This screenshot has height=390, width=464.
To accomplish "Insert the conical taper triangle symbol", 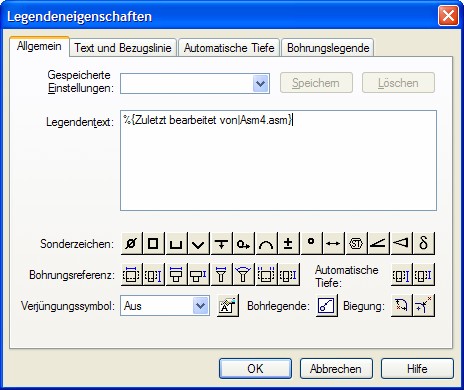I will click(401, 244).
